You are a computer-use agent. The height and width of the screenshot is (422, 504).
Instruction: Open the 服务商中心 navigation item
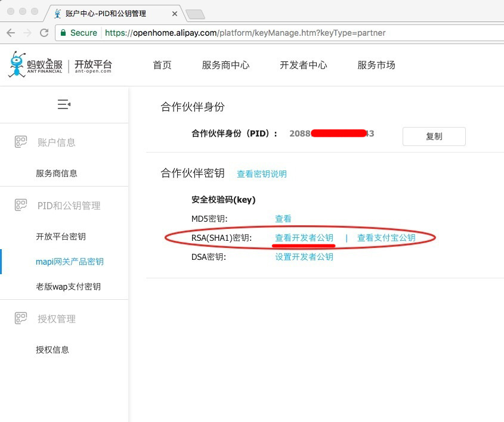click(225, 66)
